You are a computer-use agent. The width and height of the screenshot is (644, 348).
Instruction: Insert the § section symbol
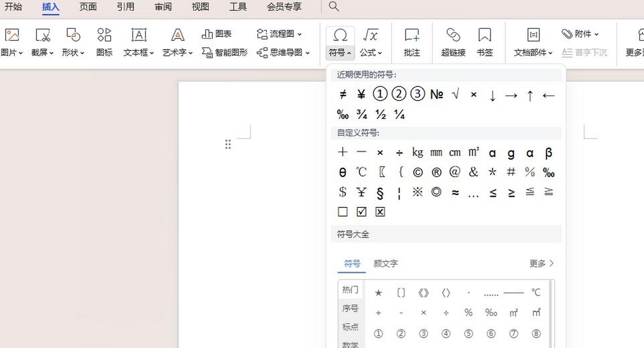(380, 192)
